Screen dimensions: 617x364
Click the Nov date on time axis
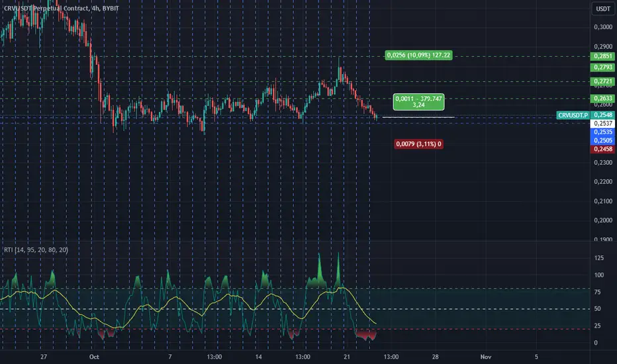(x=485, y=357)
